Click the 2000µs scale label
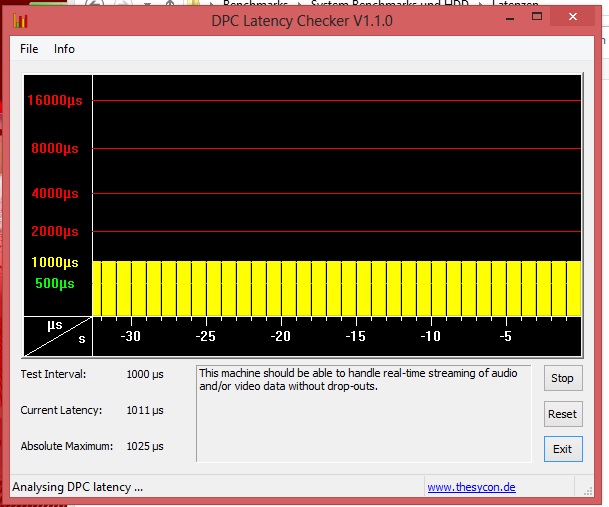The image size is (609, 507). click(55, 232)
